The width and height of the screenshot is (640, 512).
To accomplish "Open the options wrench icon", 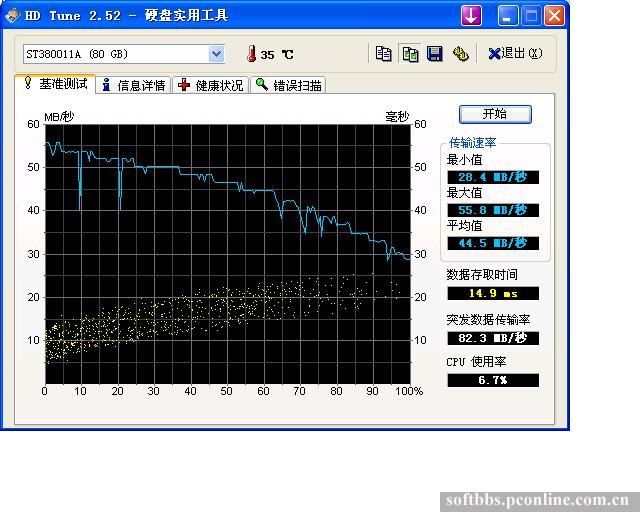I will [461, 53].
